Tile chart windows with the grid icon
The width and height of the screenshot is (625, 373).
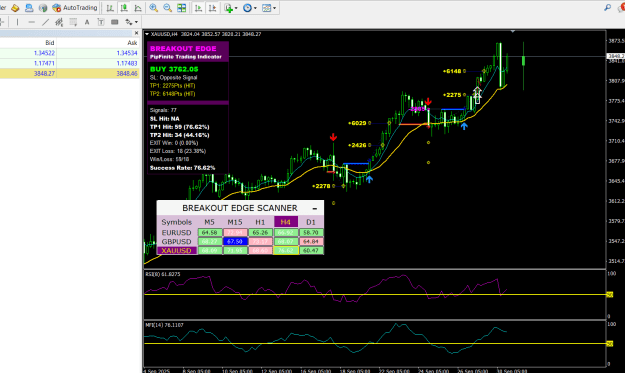click(x=181, y=8)
